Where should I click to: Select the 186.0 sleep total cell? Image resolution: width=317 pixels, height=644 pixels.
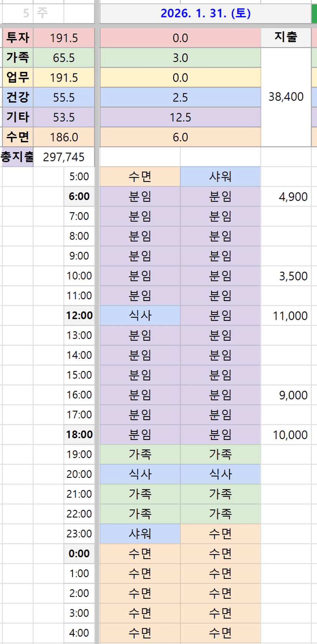tap(64, 137)
